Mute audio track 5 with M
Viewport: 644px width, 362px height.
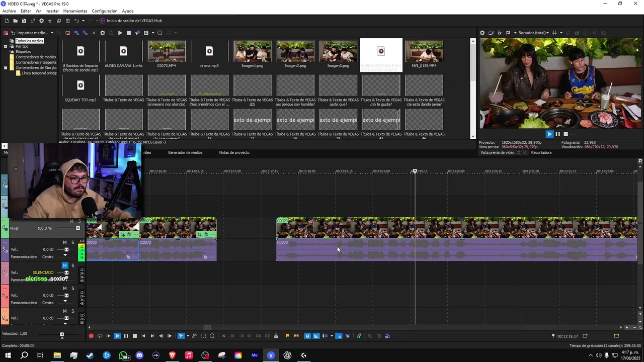[x=65, y=242]
